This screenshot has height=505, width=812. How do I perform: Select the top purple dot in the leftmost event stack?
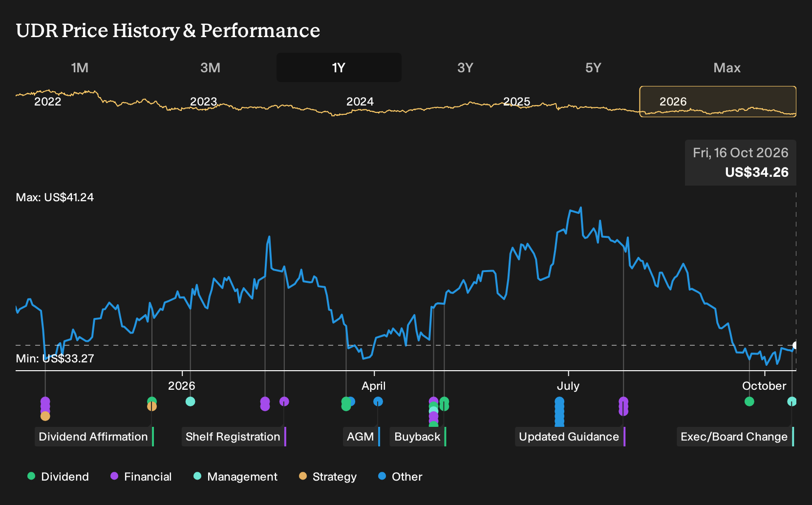tap(45, 401)
